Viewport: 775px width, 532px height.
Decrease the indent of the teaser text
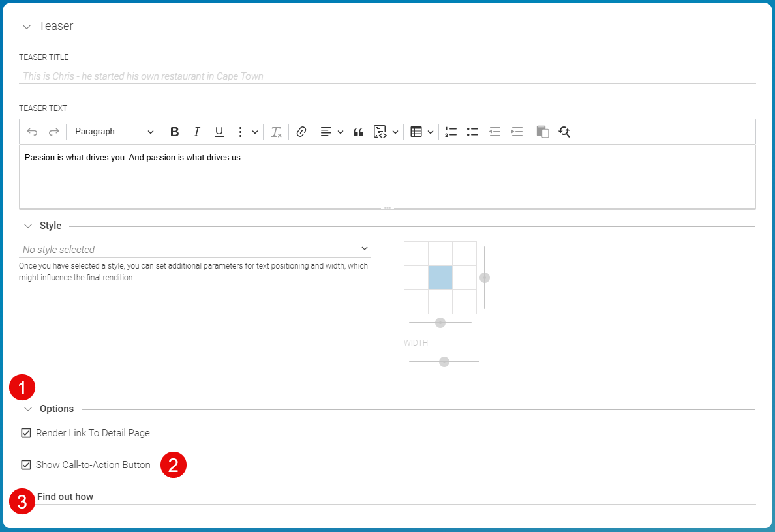point(494,131)
